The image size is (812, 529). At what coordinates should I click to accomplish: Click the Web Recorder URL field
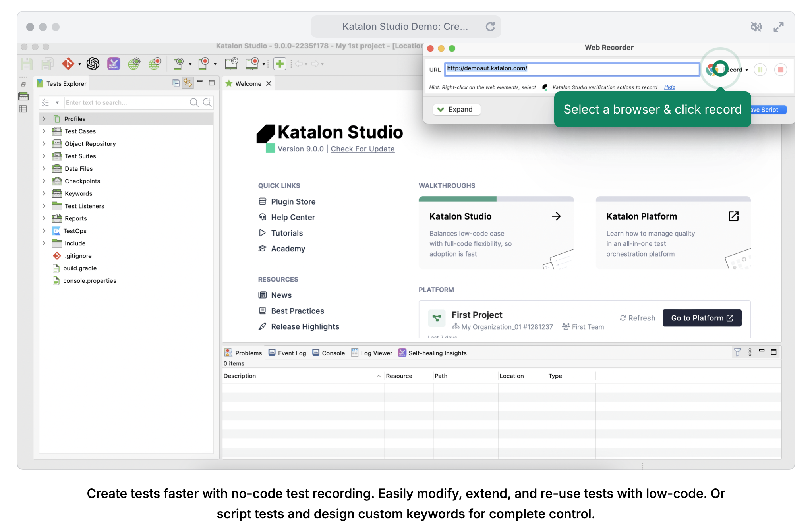(571, 69)
